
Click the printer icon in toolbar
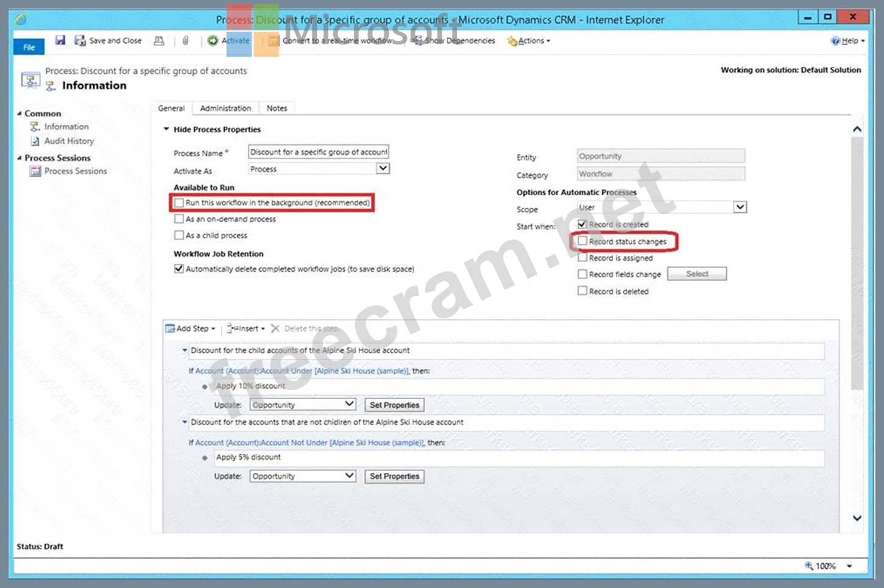point(159,40)
